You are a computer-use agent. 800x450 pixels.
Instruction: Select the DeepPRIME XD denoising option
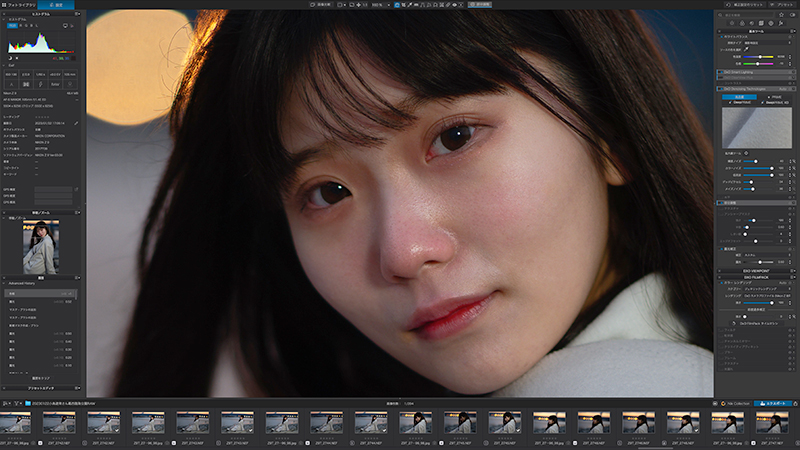pos(776,103)
